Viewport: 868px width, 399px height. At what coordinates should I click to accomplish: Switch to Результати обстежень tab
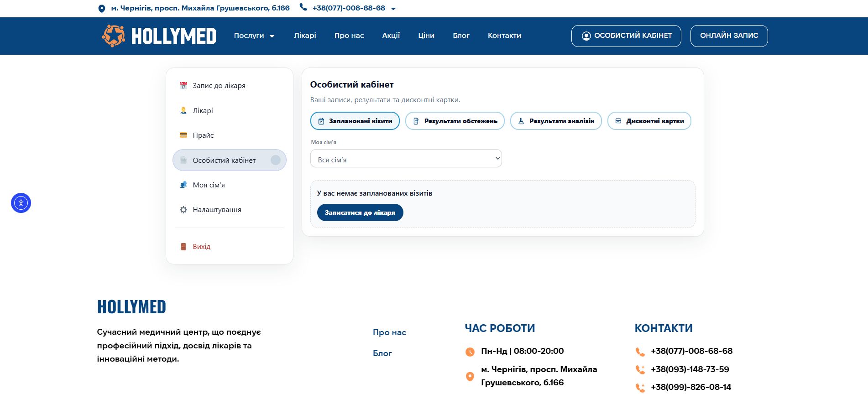point(455,121)
